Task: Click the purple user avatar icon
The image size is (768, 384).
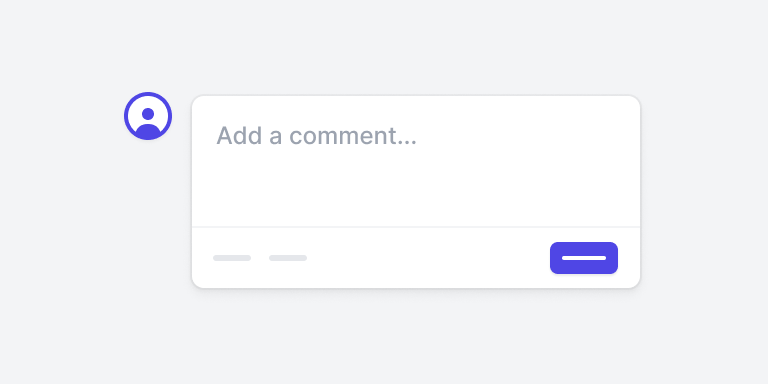Action: pos(148,116)
